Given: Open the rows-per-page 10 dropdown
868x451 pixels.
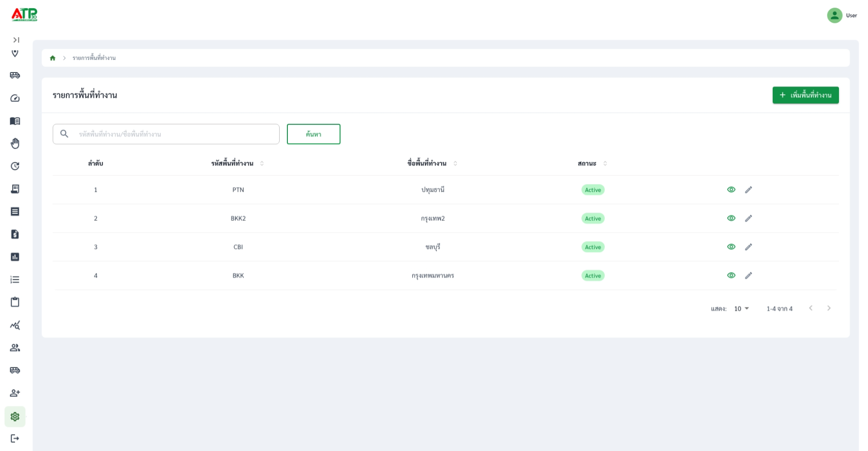Looking at the screenshot, I should point(741,308).
